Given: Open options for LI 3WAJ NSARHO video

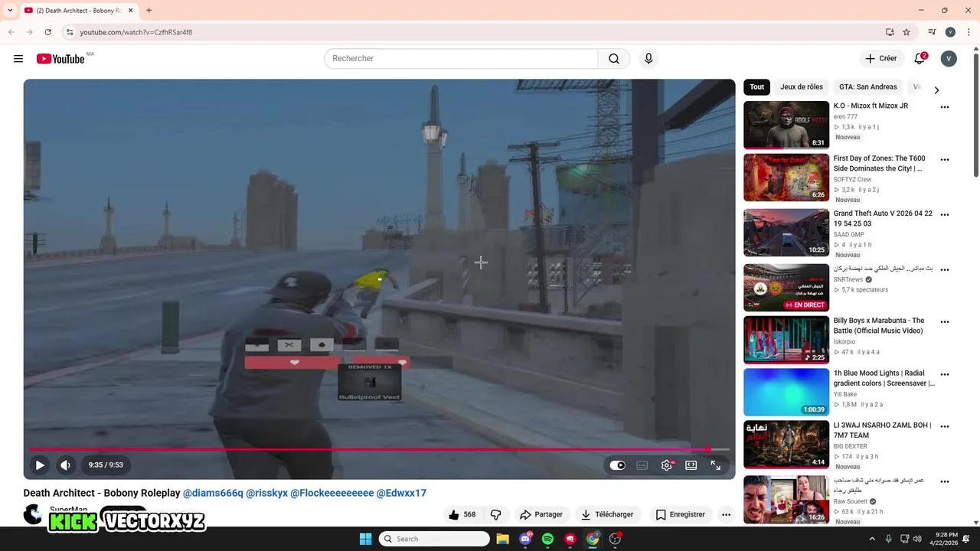Looking at the screenshot, I should coord(944,427).
